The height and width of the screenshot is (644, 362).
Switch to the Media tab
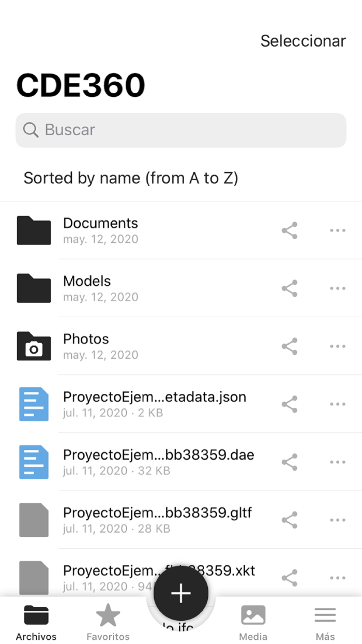tap(253, 622)
